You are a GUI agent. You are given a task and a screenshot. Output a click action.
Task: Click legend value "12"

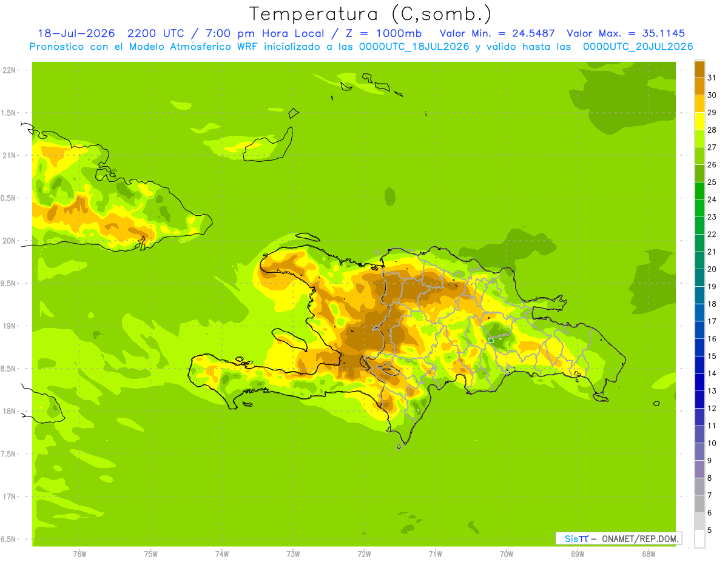click(x=712, y=409)
